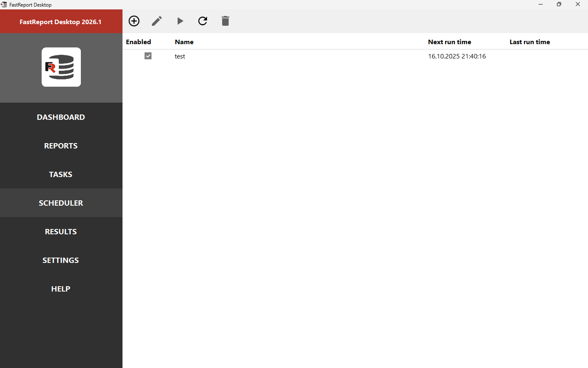Open Settings from the sidebar
The height and width of the screenshot is (368, 588).
61,260
